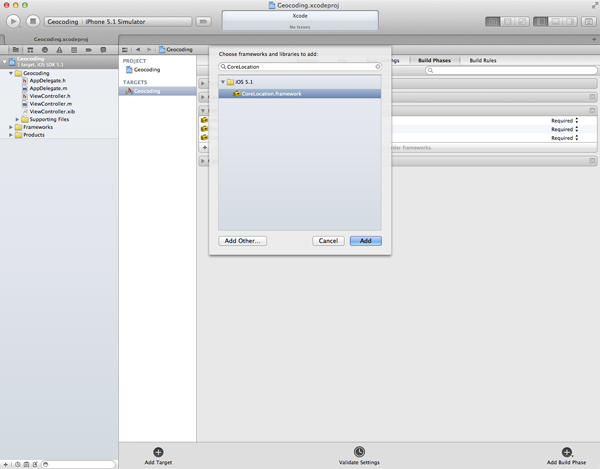600x469 pixels.
Task: Click the Add Other... button
Action: point(243,241)
